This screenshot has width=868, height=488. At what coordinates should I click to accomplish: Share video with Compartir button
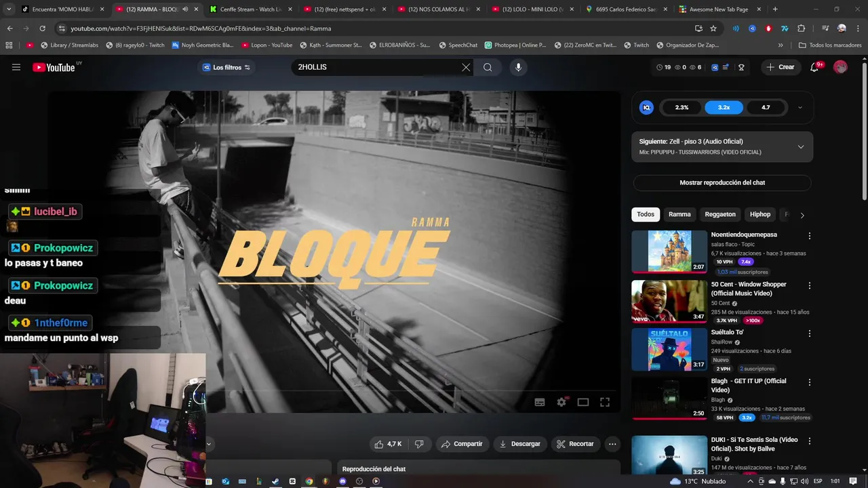(x=461, y=444)
